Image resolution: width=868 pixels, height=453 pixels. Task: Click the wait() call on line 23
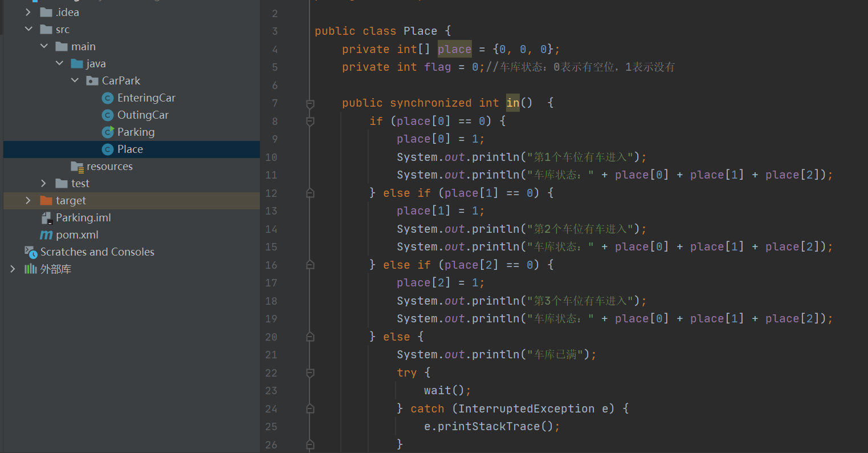(445, 390)
